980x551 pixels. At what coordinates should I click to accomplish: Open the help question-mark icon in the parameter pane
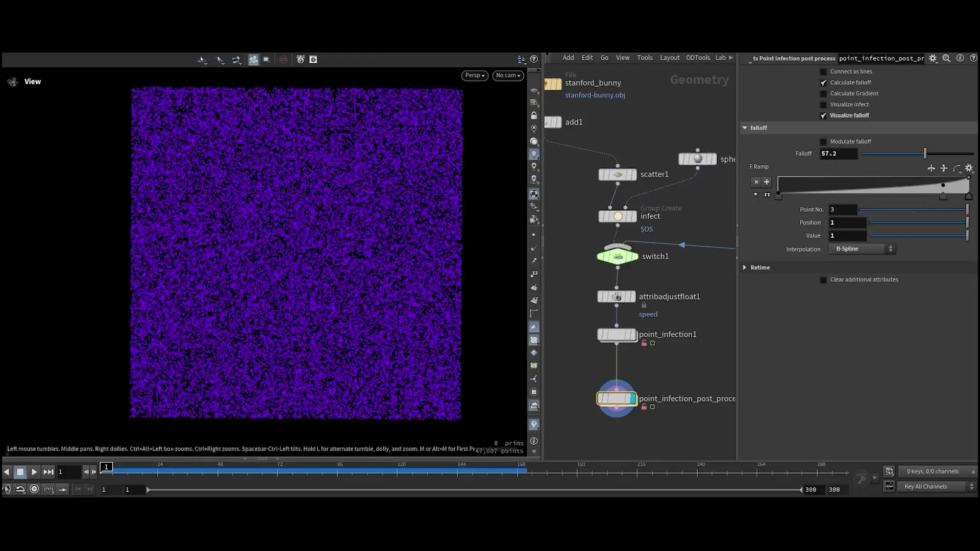[974, 58]
